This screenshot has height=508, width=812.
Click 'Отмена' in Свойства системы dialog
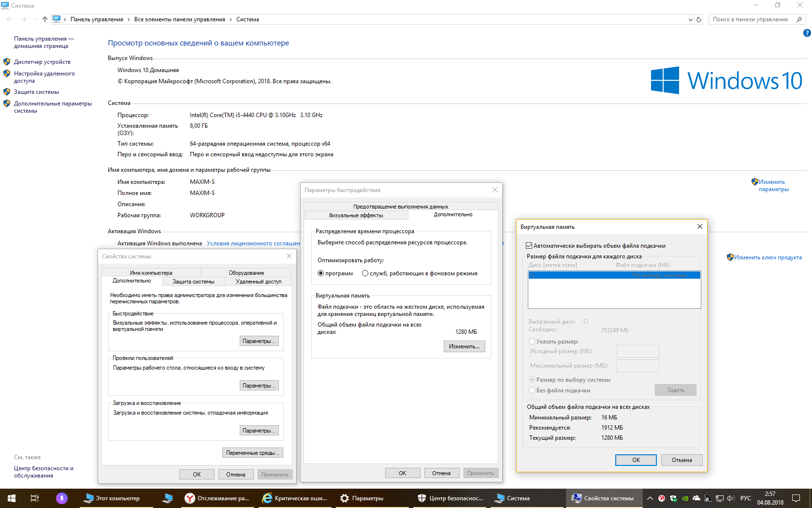pos(236,475)
